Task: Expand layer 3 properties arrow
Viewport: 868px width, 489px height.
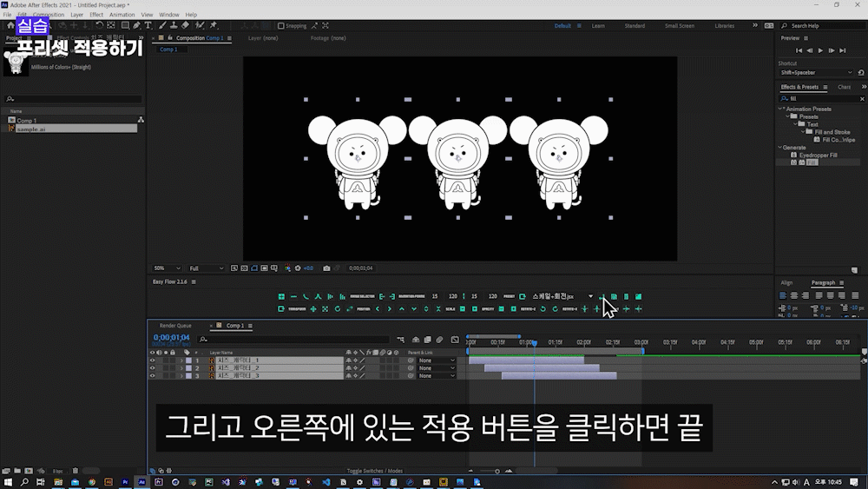Action: tap(181, 376)
